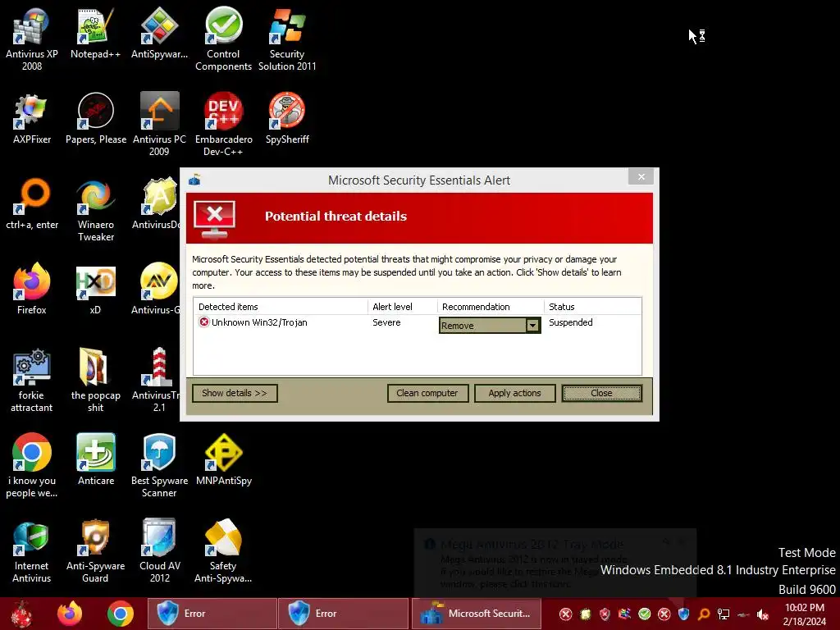The image size is (840, 630).
Task: Open the Embarcadero Dev-C++ desktop icon
Action: coord(223,125)
